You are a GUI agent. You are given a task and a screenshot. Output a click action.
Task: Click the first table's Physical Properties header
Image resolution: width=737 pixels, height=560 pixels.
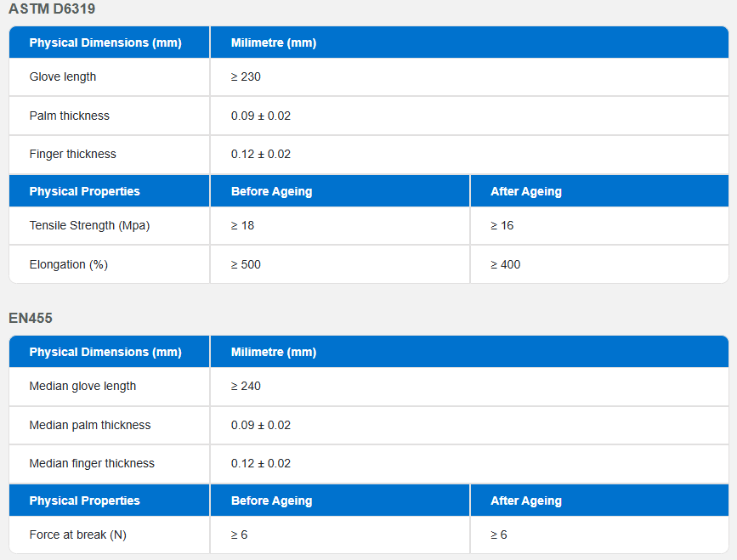click(x=85, y=191)
